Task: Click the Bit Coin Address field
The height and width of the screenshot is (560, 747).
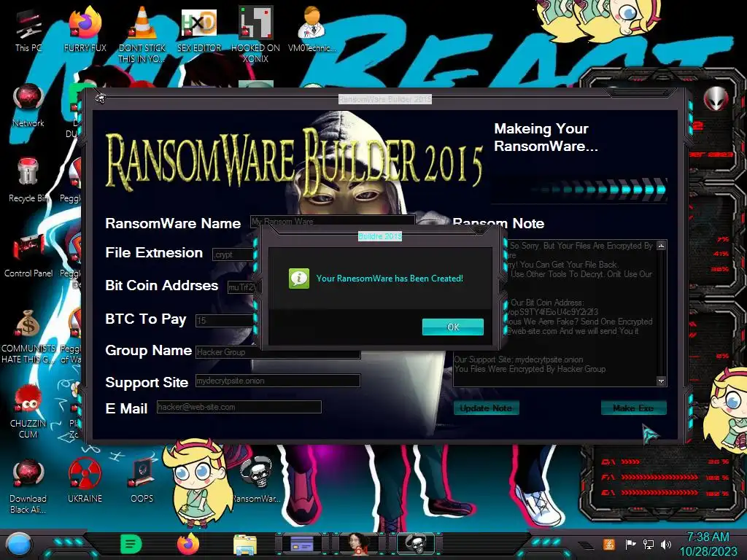Action: click(242, 287)
